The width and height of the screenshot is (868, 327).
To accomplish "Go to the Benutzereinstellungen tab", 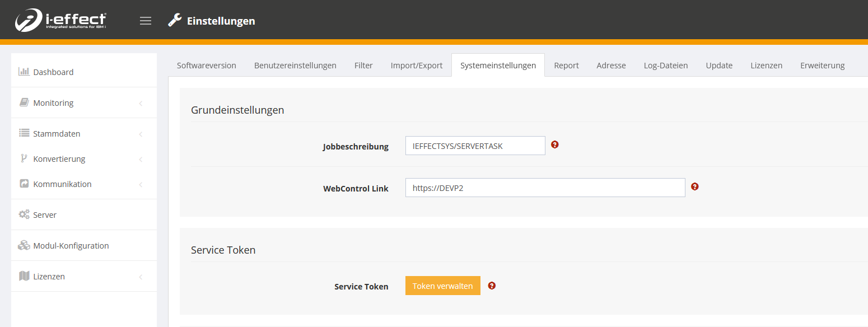I will point(295,66).
